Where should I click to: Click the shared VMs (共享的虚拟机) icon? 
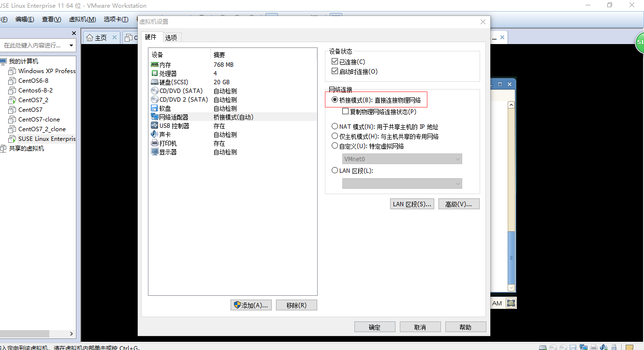3,148
